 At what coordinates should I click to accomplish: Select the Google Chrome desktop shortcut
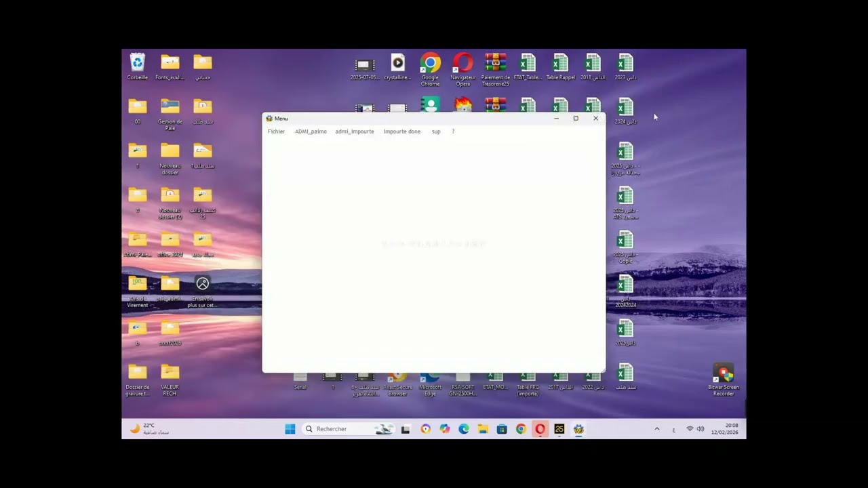coord(430,70)
